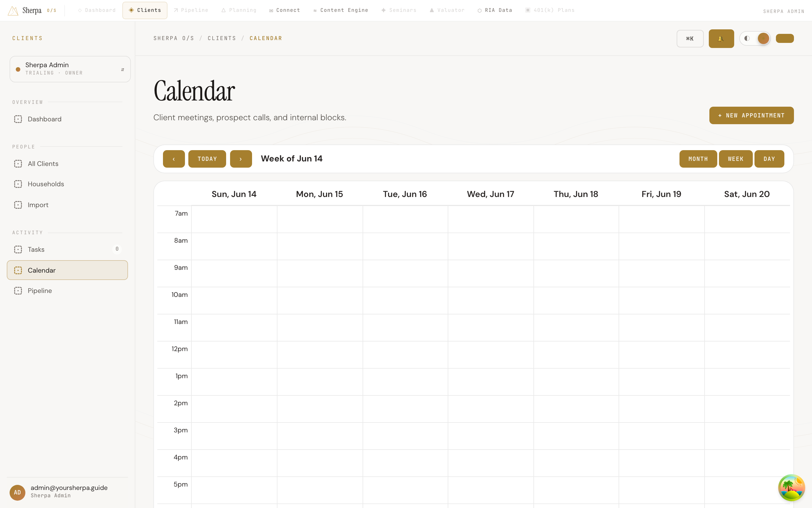Image resolution: width=812 pixels, height=508 pixels.
Task: Click the Clients breadcrumb link
Action: (222, 38)
